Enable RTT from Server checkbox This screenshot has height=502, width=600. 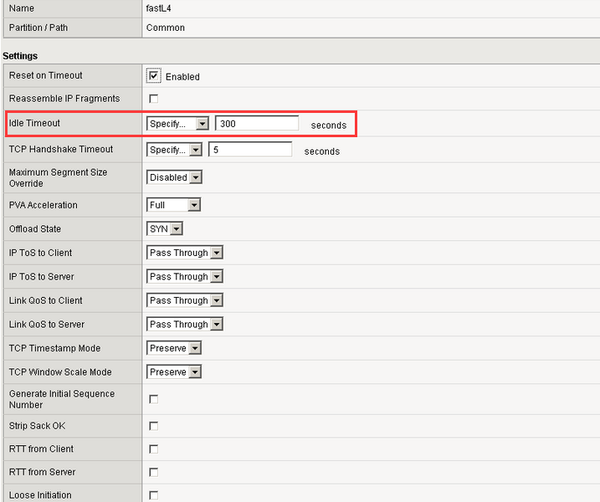[154, 472]
